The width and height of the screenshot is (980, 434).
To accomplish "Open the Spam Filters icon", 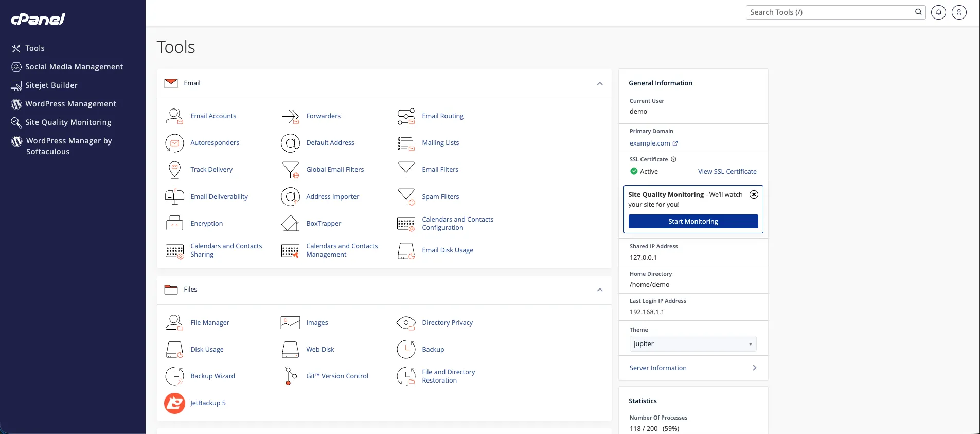I will click(x=406, y=196).
